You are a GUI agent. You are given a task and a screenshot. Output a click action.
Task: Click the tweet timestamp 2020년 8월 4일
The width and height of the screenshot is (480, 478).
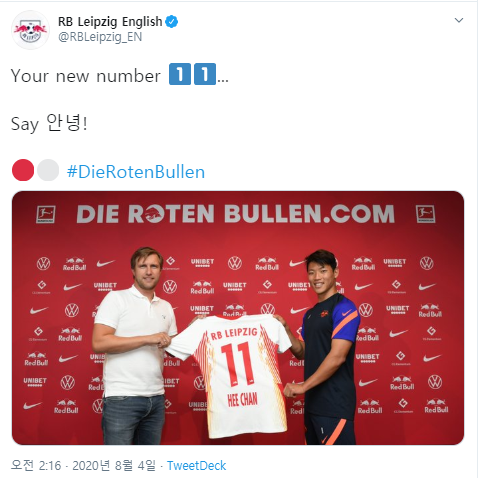tap(114, 465)
